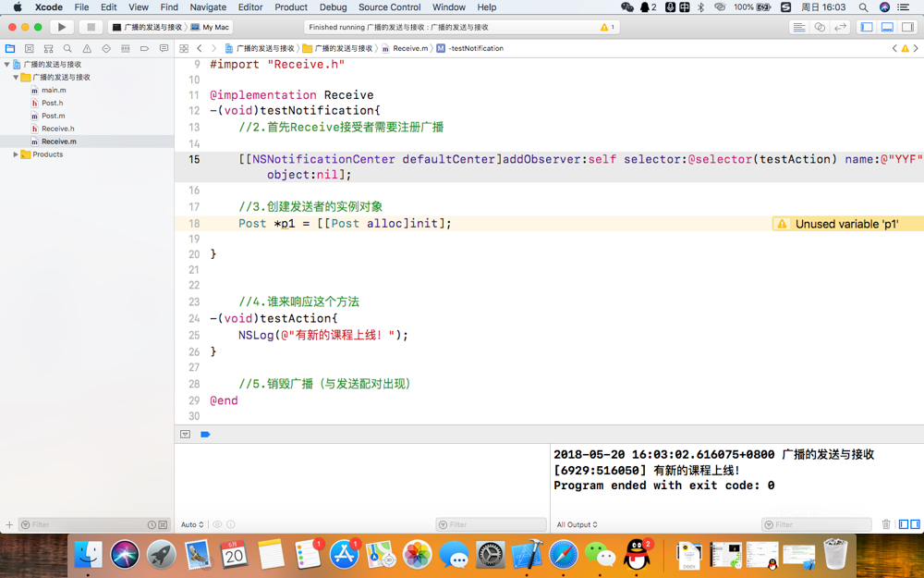Click the yellow warning badge in activity bar
The height and width of the screenshot is (578, 924).
tap(606, 28)
